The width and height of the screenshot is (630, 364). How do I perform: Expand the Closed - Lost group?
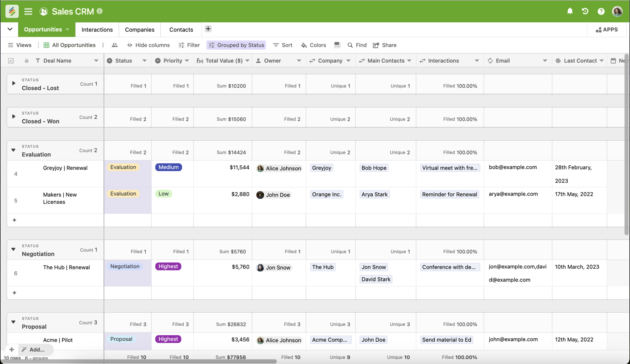pos(13,83)
